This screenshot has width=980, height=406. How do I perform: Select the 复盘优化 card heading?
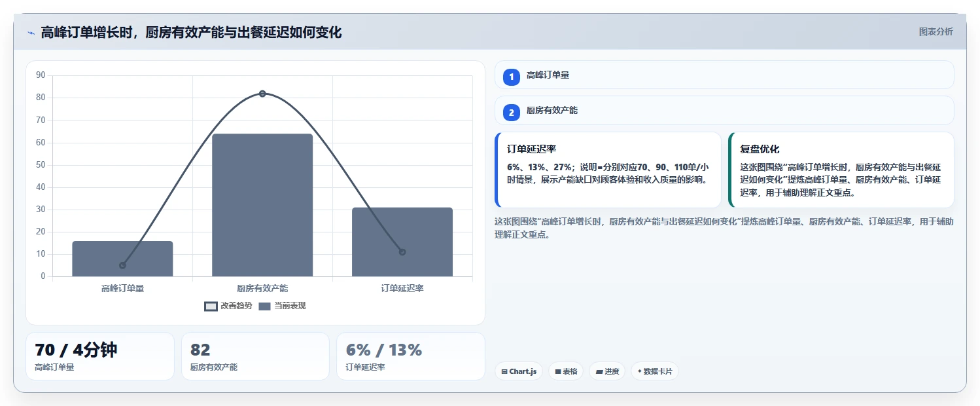pos(760,149)
